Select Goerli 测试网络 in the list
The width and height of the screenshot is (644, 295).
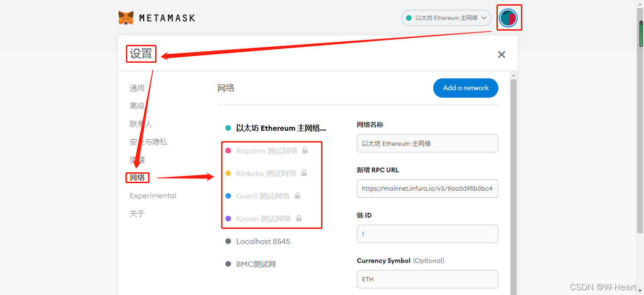pyautogui.click(x=263, y=196)
